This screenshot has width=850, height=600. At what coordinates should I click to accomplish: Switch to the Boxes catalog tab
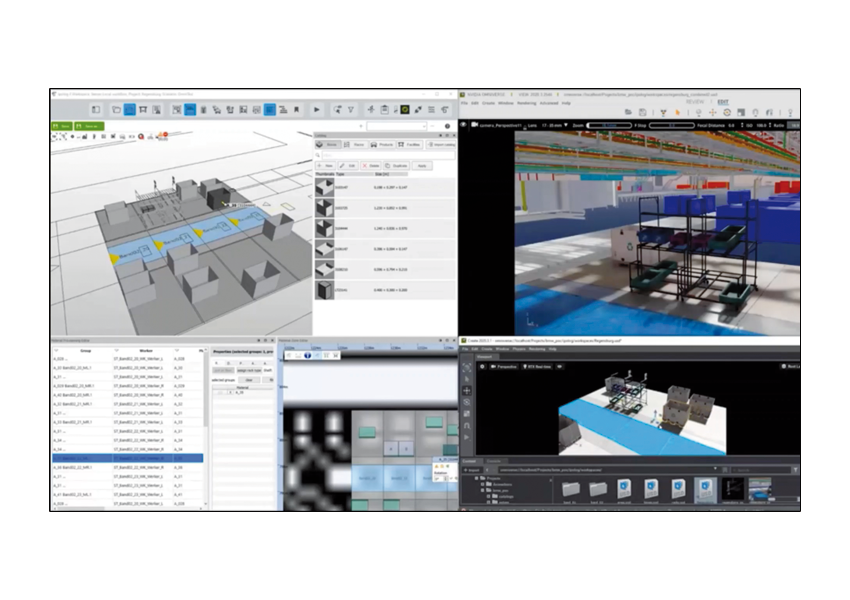(x=328, y=145)
